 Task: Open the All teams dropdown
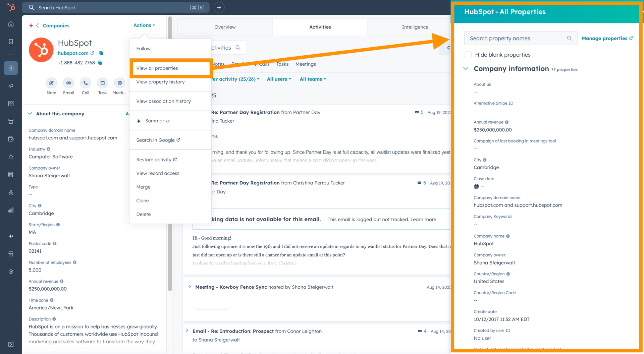[313, 79]
